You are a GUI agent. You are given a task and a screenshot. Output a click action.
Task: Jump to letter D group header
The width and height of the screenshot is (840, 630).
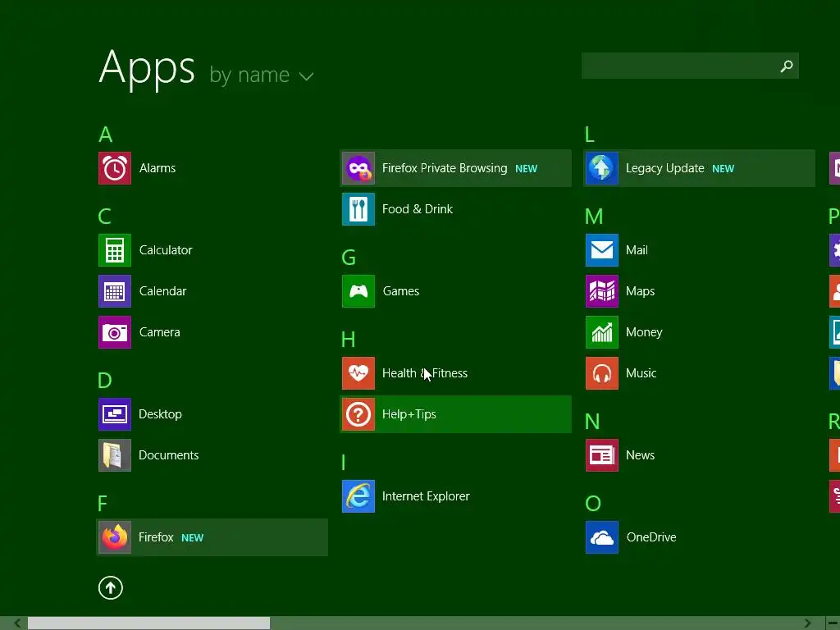point(104,381)
